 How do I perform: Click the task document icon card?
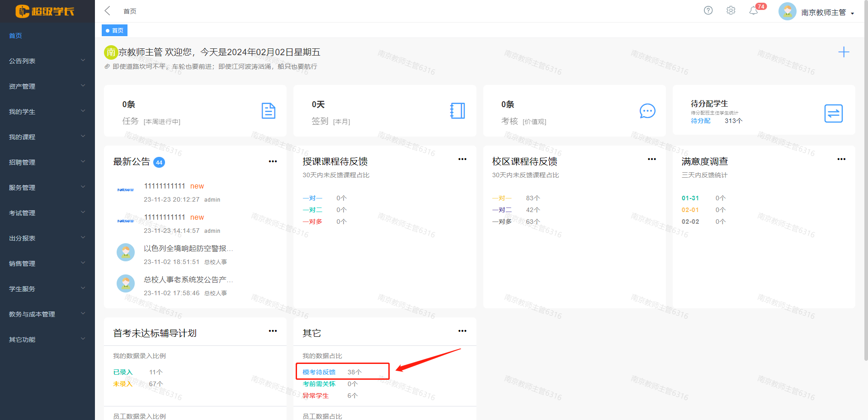tap(269, 111)
